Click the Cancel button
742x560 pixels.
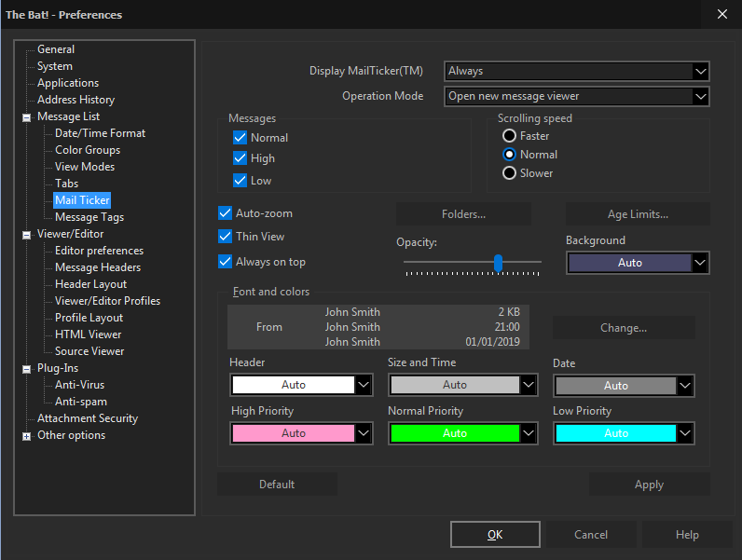point(591,535)
